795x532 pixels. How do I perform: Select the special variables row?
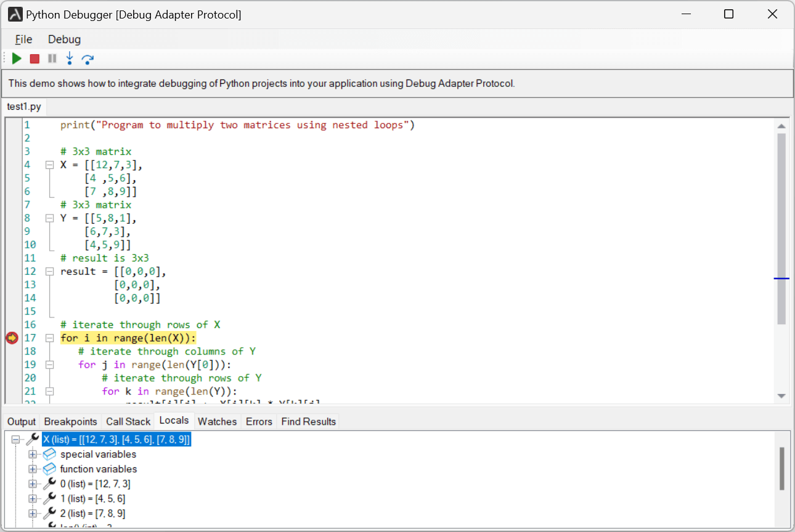[x=98, y=454]
